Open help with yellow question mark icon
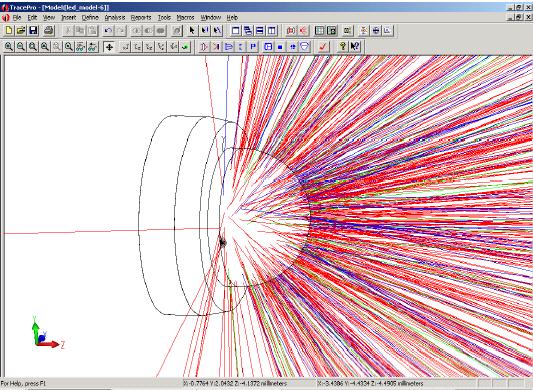This screenshot has width=533, height=390. pyautogui.click(x=343, y=47)
